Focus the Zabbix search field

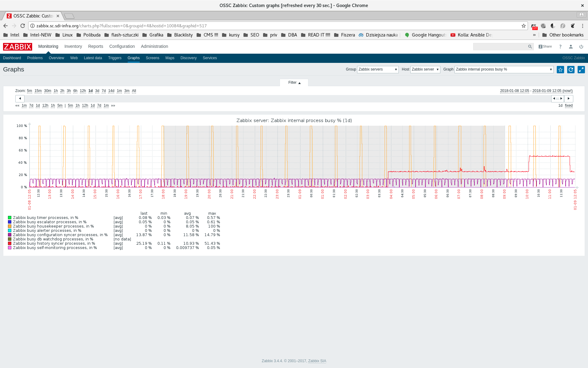coord(500,47)
